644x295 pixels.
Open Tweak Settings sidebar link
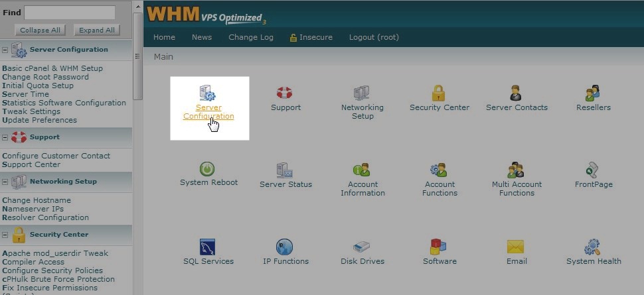31,111
